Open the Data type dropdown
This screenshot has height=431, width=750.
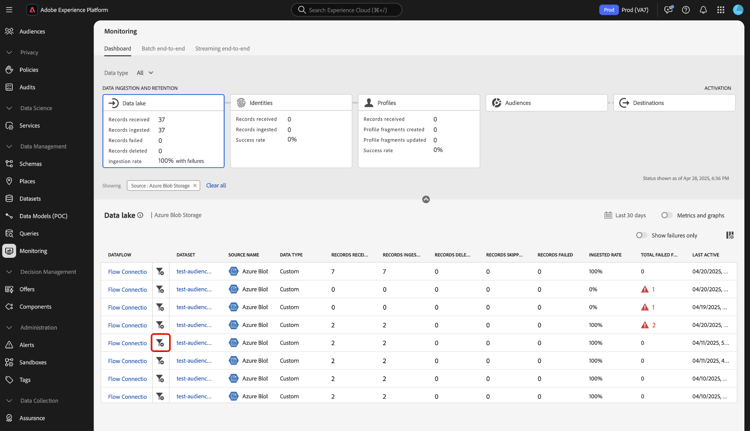pyautogui.click(x=145, y=73)
